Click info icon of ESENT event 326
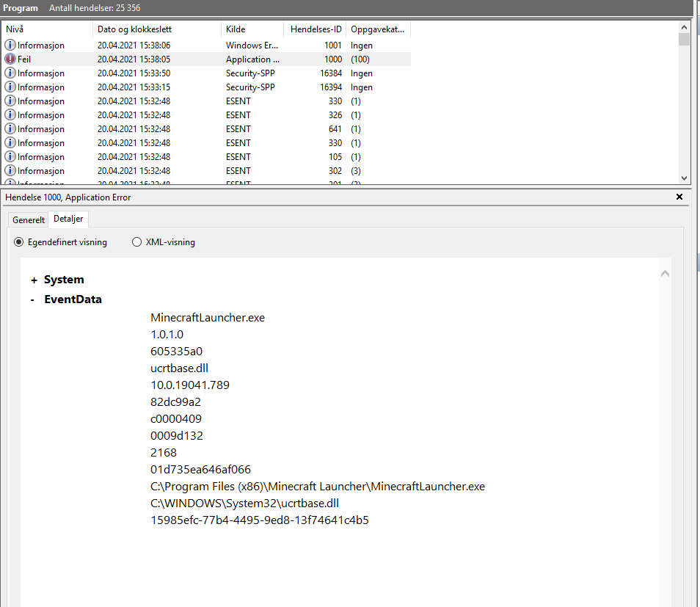The image size is (700, 607). pos(10,115)
